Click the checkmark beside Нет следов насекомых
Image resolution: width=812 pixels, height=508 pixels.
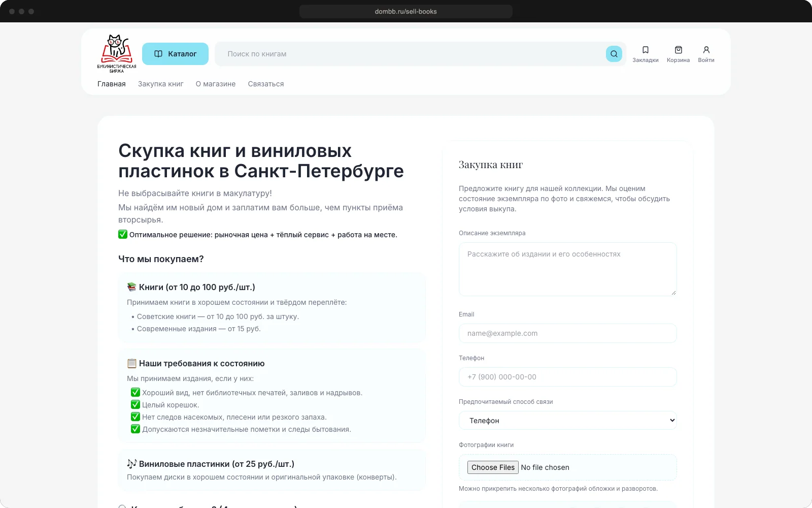click(136, 417)
